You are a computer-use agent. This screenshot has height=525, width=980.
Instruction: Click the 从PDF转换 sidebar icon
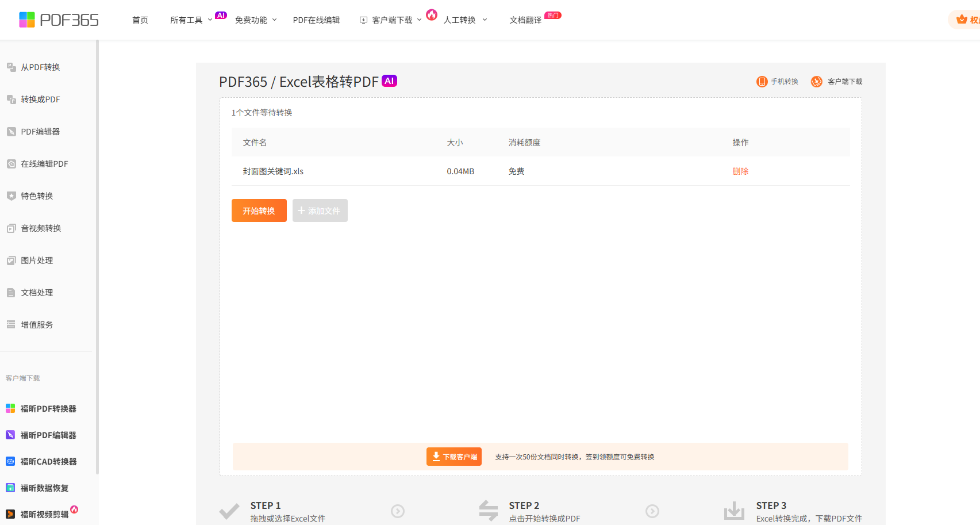click(x=11, y=67)
